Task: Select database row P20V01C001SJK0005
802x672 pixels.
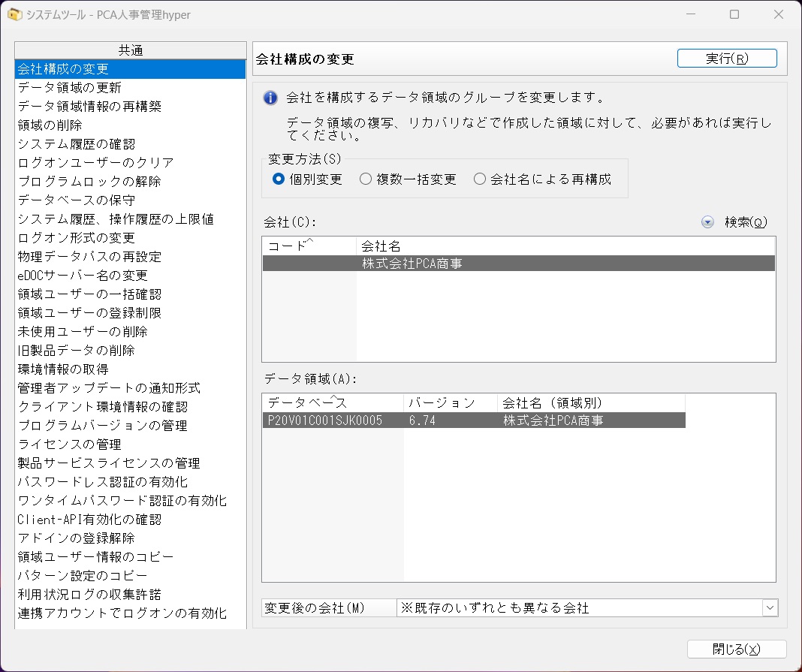Action: [474, 420]
